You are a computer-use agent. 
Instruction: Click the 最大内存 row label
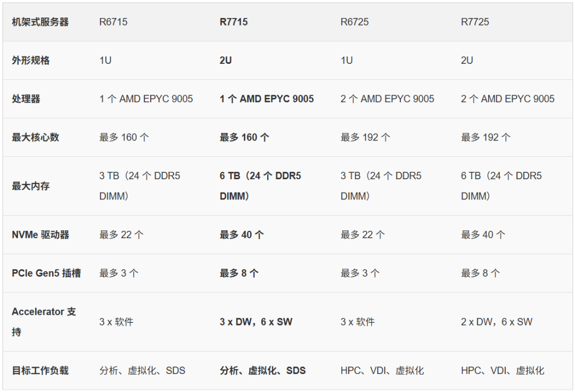[x=31, y=186]
